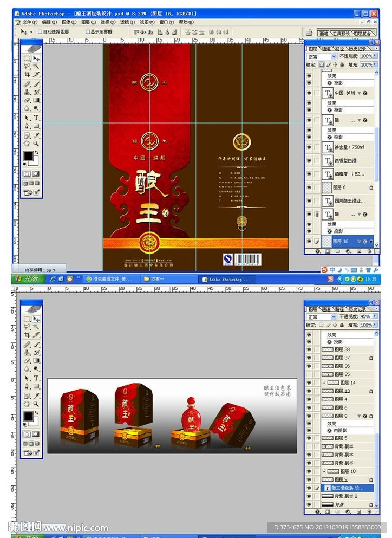This screenshot has width=392, height=538.
Task: Select the Lasso tool beside the flat label artwork
Action: [x=27, y=66]
